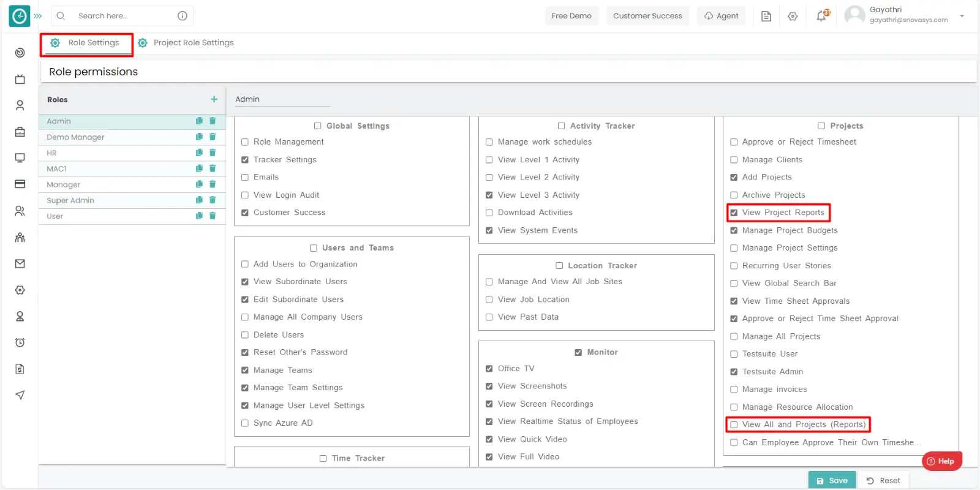Delete the Manager role
Viewport: 980px width, 490px height.
tap(213, 184)
